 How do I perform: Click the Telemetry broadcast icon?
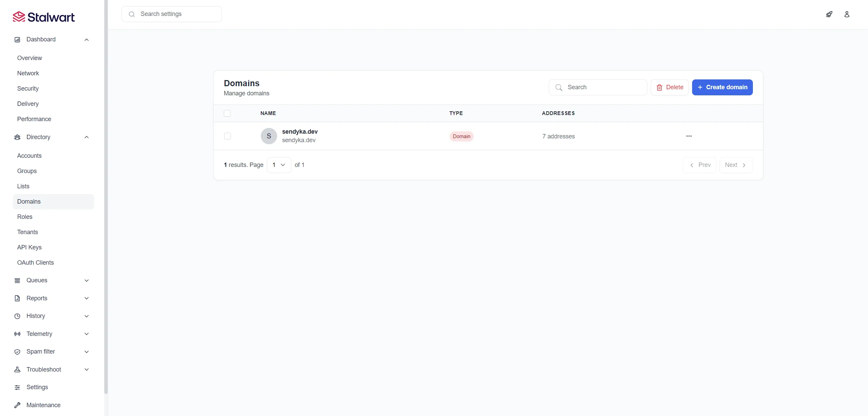click(17, 334)
